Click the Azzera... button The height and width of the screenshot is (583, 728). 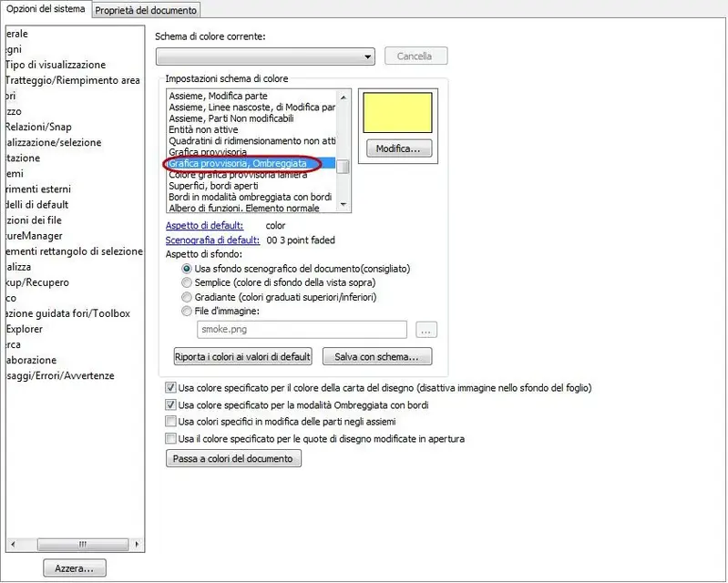(x=75, y=568)
